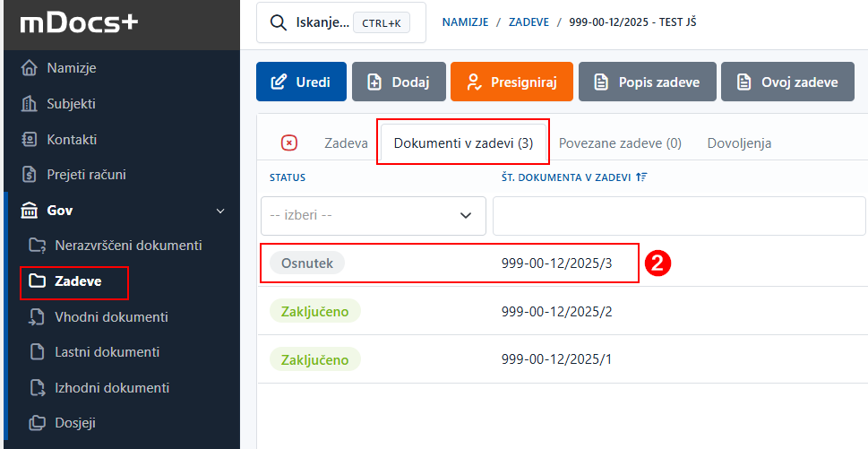Viewport: 868px width, 449px height.
Task: Click the Kontakti contact card icon
Action: (x=30, y=140)
